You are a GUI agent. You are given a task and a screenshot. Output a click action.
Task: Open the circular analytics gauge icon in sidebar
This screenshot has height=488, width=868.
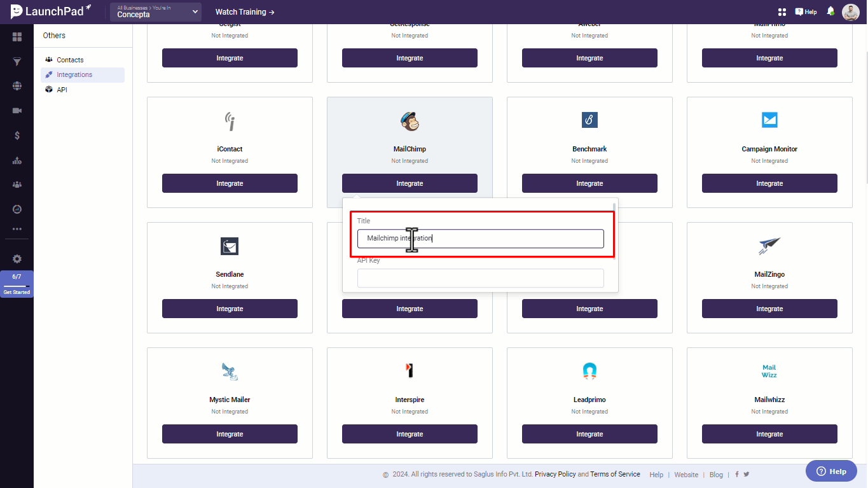pos(17,209)
